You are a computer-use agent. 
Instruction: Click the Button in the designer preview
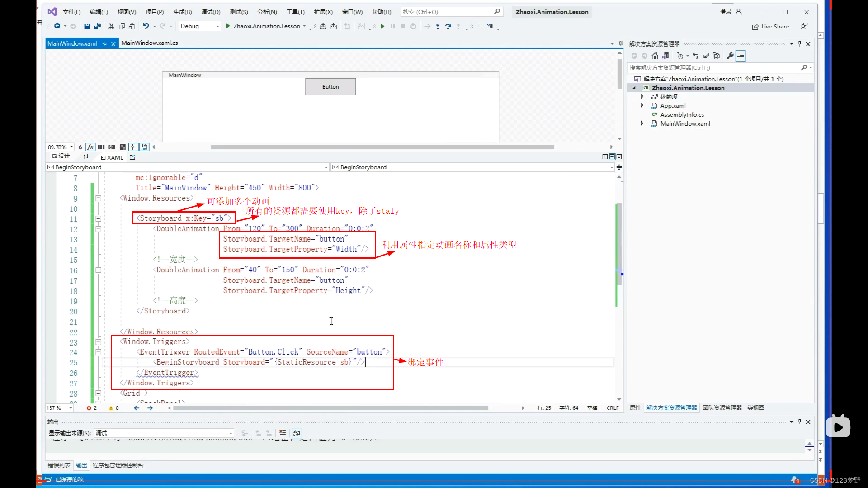click(x=330, y=87)
